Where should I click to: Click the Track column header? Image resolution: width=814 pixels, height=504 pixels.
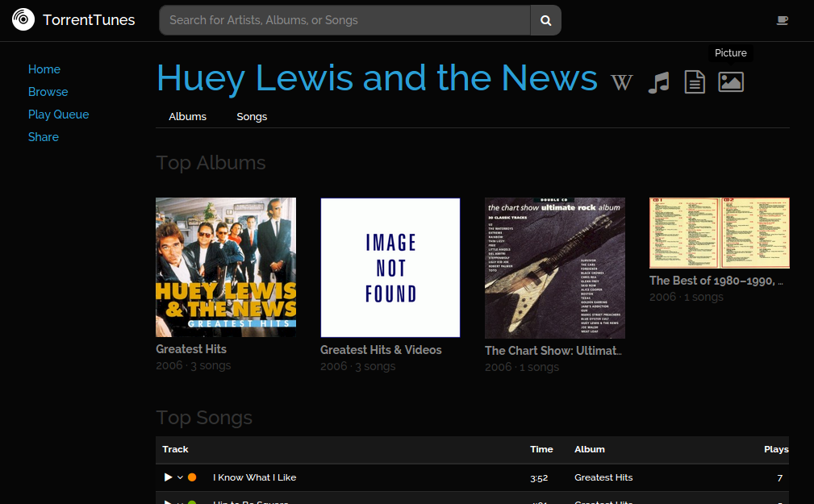[x=175, y=449]
